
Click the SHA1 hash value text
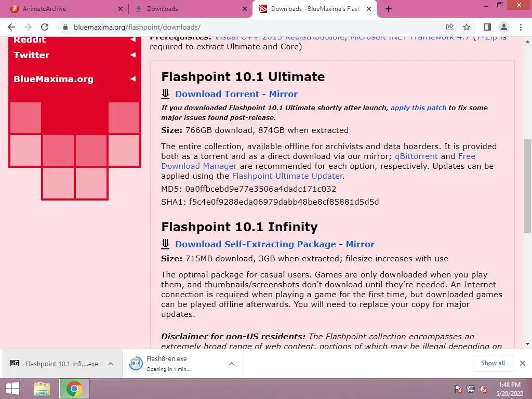[x=284, y=202]
